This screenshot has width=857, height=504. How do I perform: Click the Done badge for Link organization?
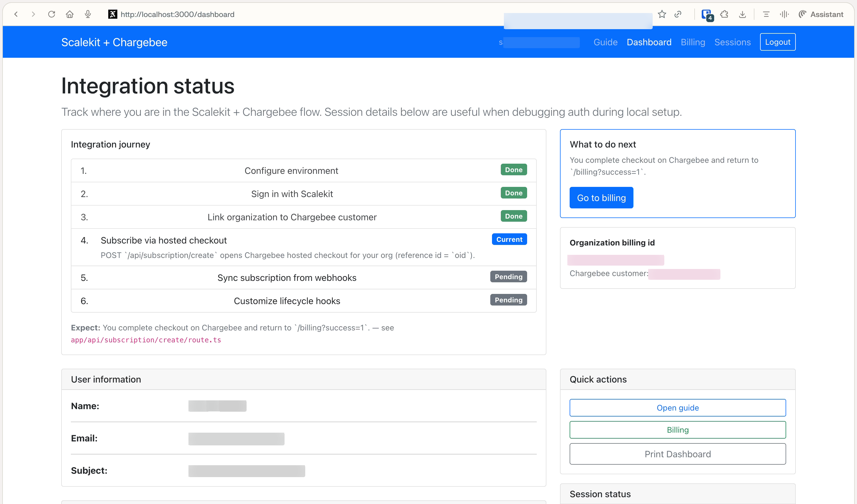(514, 216)
